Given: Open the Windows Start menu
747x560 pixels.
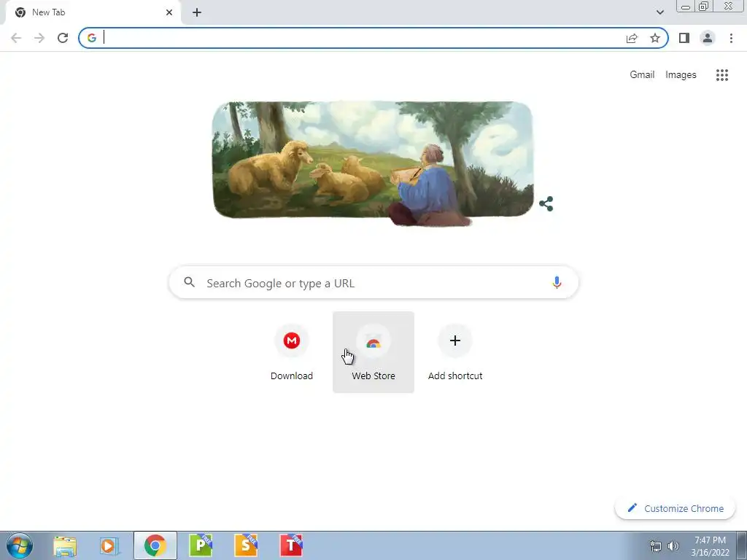Looking at the screenshot, I should (x=19, y=545).
